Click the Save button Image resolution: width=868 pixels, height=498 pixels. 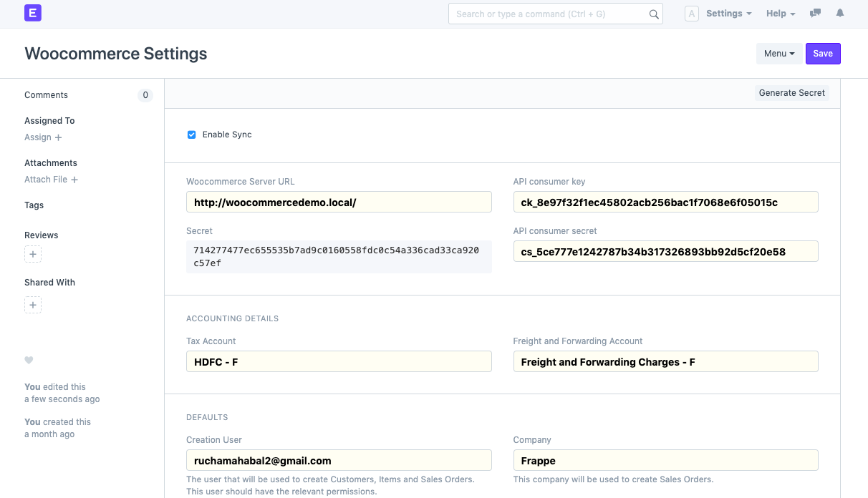click(x=823, y=53)
